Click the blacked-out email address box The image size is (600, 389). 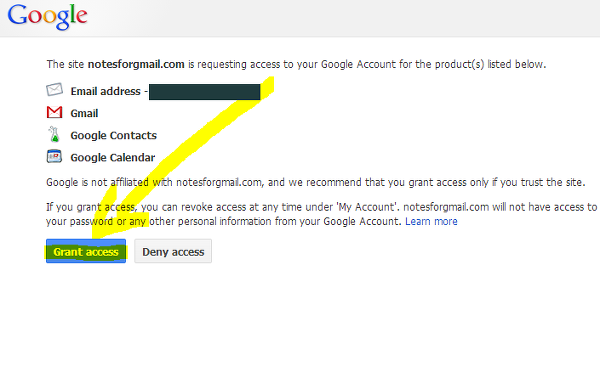click(x=204, y=92)
